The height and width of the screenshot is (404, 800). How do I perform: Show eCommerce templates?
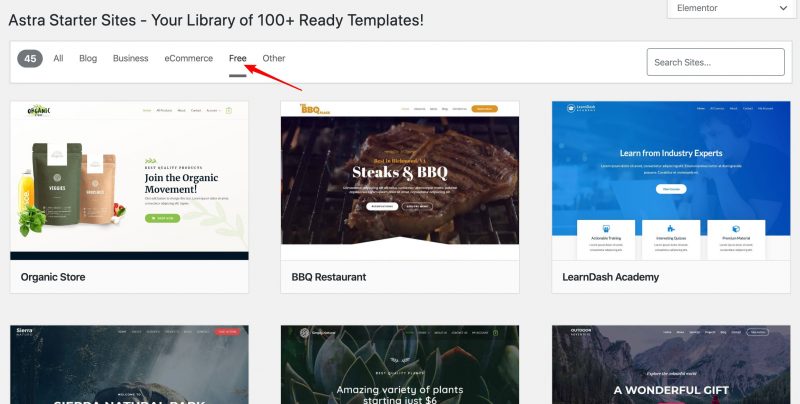pos(188,59)
